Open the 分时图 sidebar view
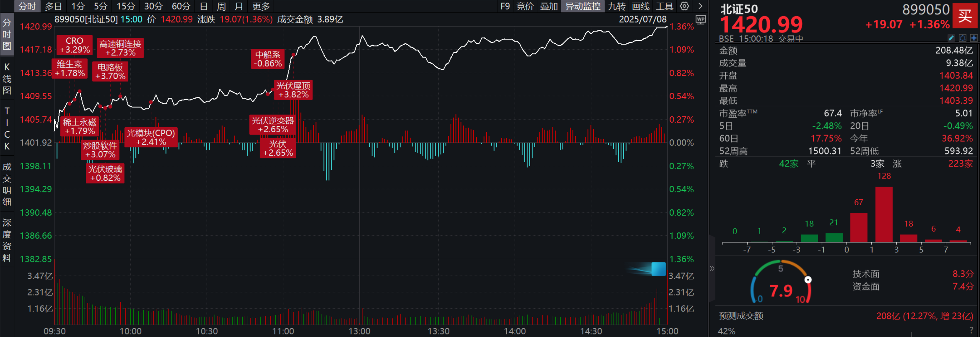 tap(7, 35)
